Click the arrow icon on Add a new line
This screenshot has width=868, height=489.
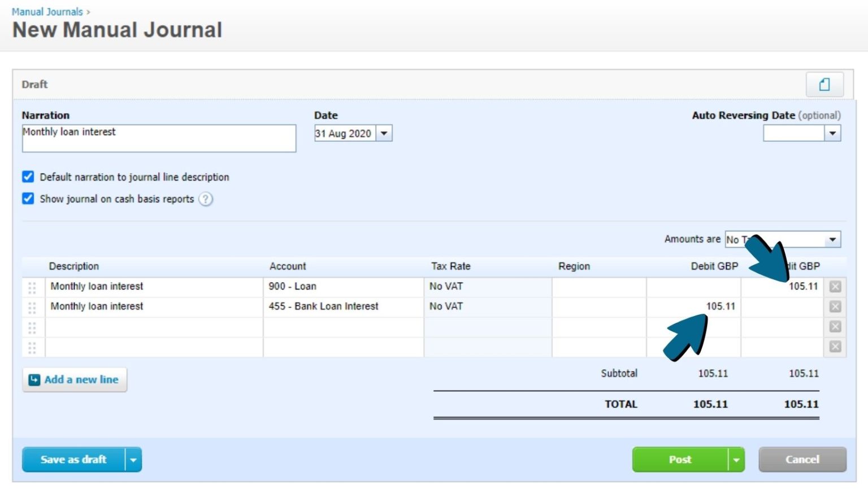(x=34, y=379)
